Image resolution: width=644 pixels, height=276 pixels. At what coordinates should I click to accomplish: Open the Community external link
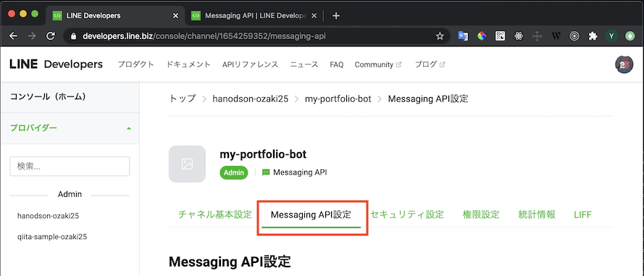click(378, 64)
